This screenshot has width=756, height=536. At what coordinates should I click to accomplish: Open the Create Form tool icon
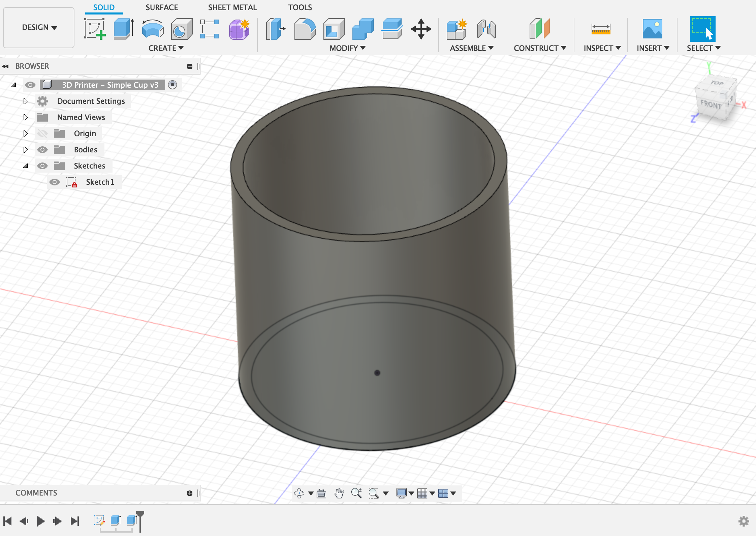[239, 29]
